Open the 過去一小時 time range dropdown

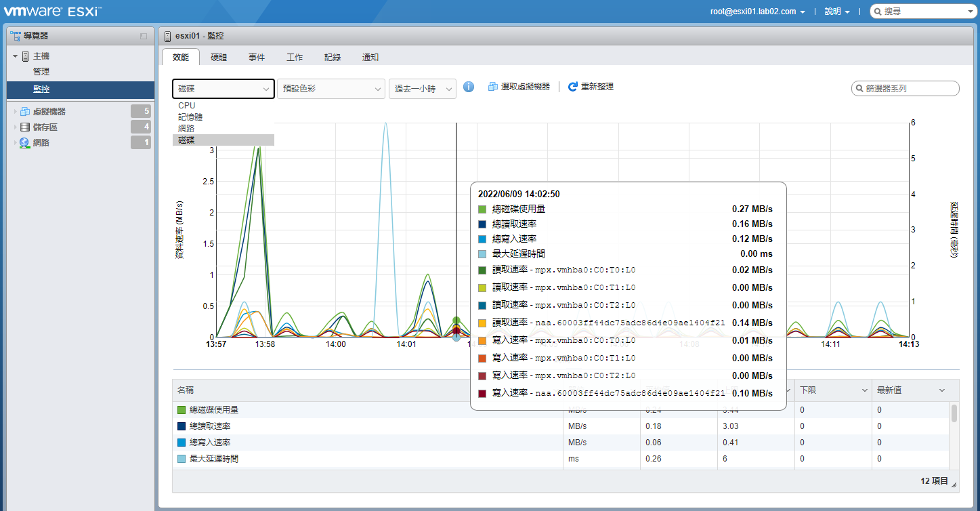click(423, 89)
